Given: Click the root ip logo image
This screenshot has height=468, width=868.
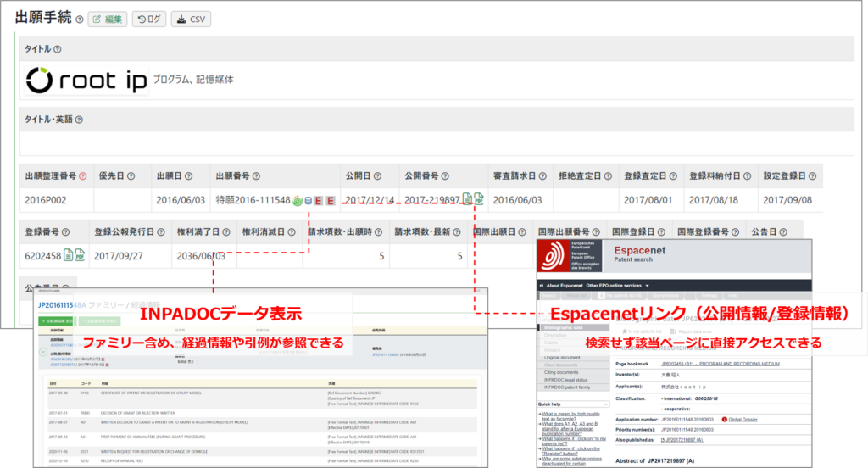Looking at the screenshot, I should tap(86, 81).
